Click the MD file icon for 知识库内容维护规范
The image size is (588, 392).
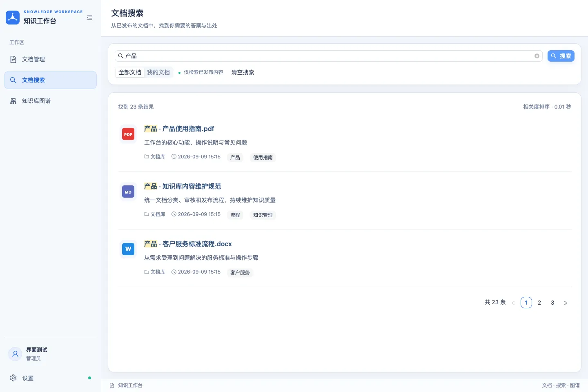coord(128,192)
